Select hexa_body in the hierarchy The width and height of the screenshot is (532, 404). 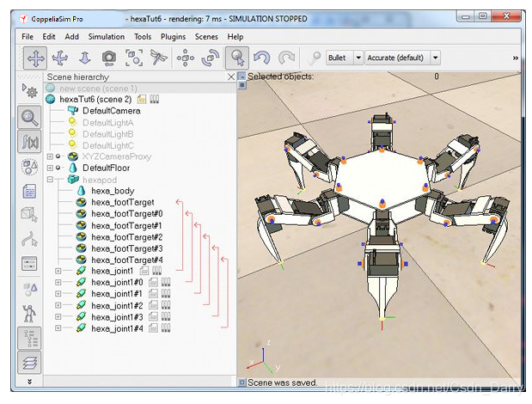pyautogui.click(x=113, y=191)
